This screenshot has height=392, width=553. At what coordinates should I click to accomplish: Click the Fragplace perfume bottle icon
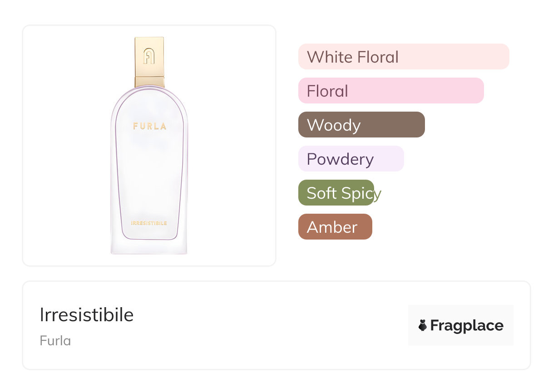pos(423,325)
